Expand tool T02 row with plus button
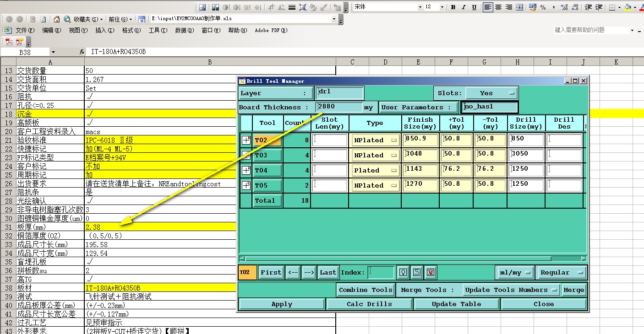The image size is (644, 334). click(246, 140)
